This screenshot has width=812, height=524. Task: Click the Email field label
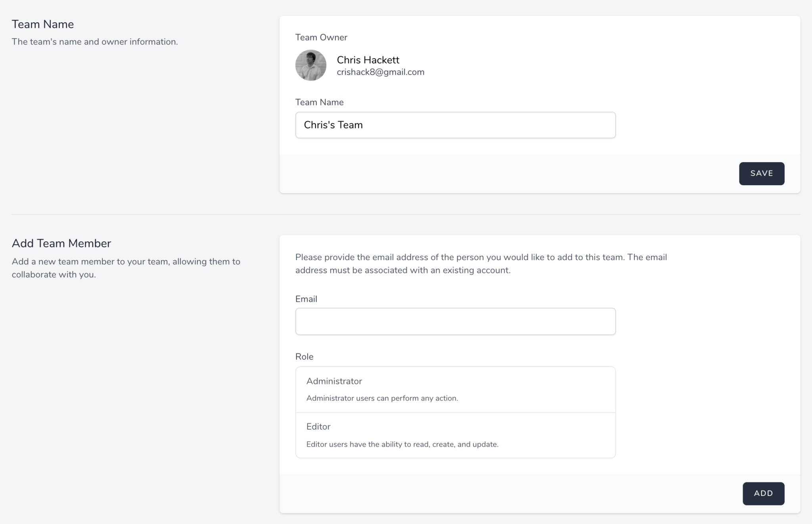pos(306,299)
